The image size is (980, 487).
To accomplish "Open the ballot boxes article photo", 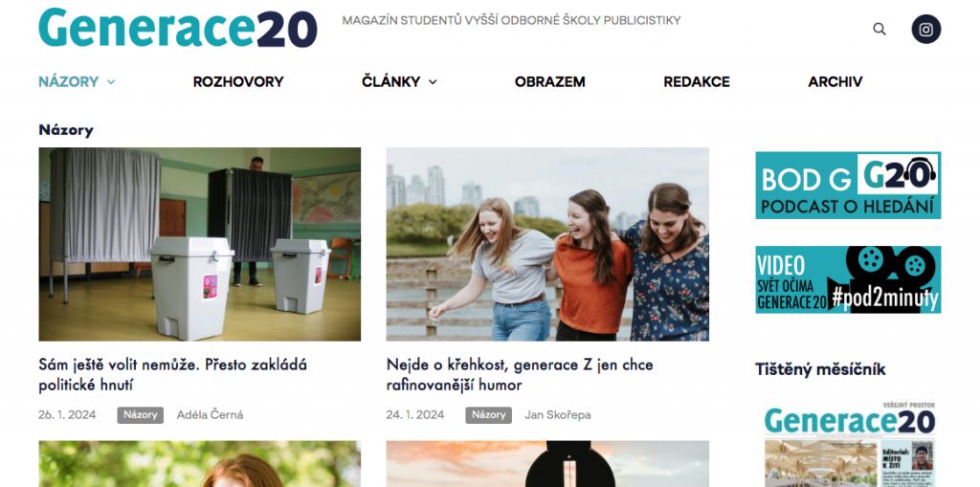I will click(199, 244).
